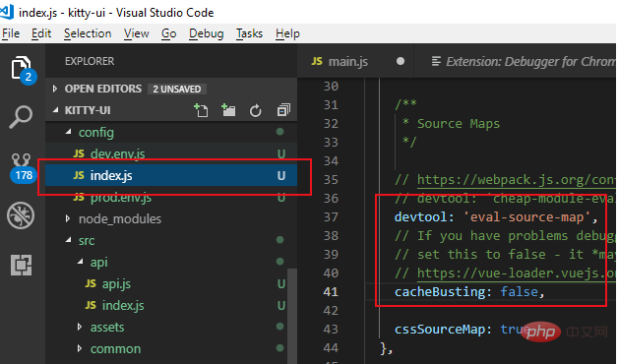This screenshot has width=618, height=364.
Task: Open the Explorer view in activity bar
Action: pyautogui.click(x=22, y=70)
